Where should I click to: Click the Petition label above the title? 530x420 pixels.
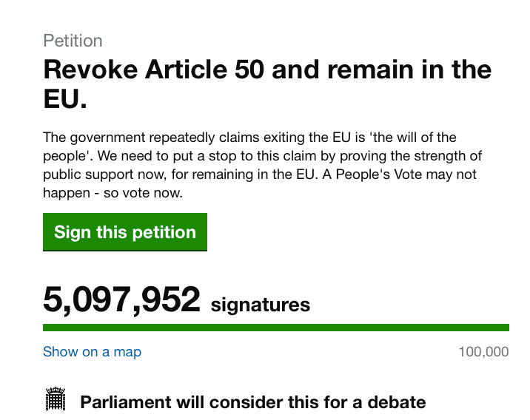click(x=73, y=41)
